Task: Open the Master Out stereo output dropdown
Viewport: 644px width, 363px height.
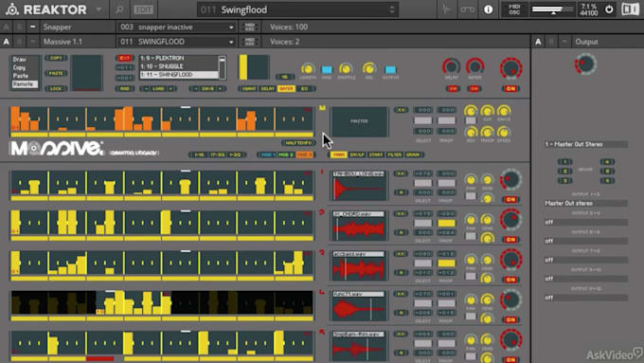Action: pos(586,203)
